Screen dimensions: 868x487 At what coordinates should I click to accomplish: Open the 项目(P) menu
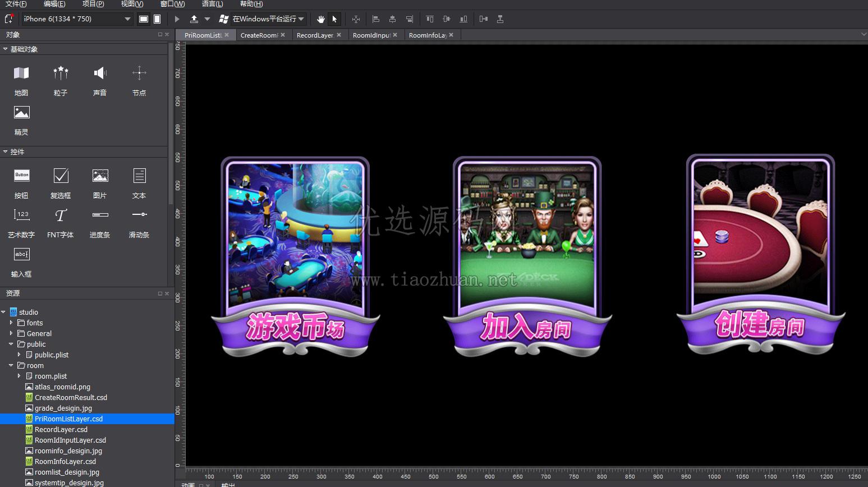click(93, 4)
